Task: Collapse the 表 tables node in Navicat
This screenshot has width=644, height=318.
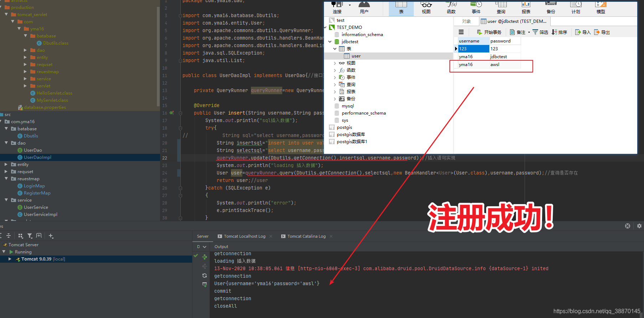Action: (335, 49)
